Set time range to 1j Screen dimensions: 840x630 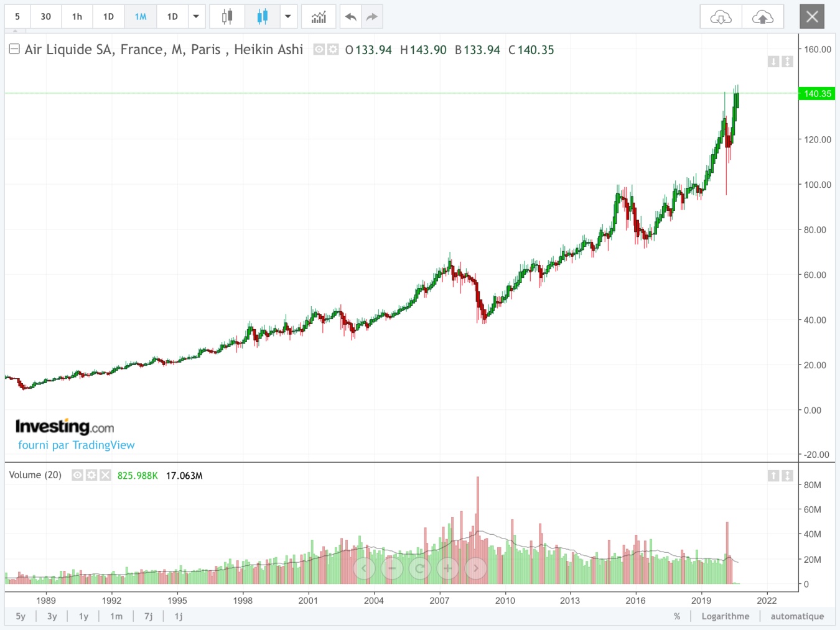(x=179, y=616)
